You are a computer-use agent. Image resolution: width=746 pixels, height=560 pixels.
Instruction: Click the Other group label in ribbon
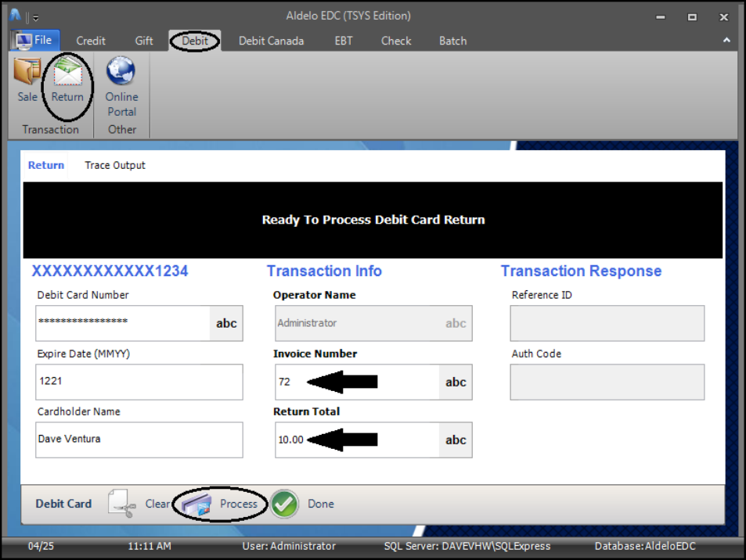(122, 129)
